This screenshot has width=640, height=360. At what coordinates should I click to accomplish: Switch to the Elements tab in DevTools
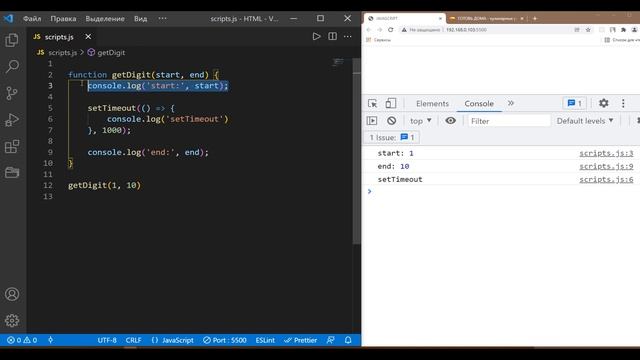[432, 104]
